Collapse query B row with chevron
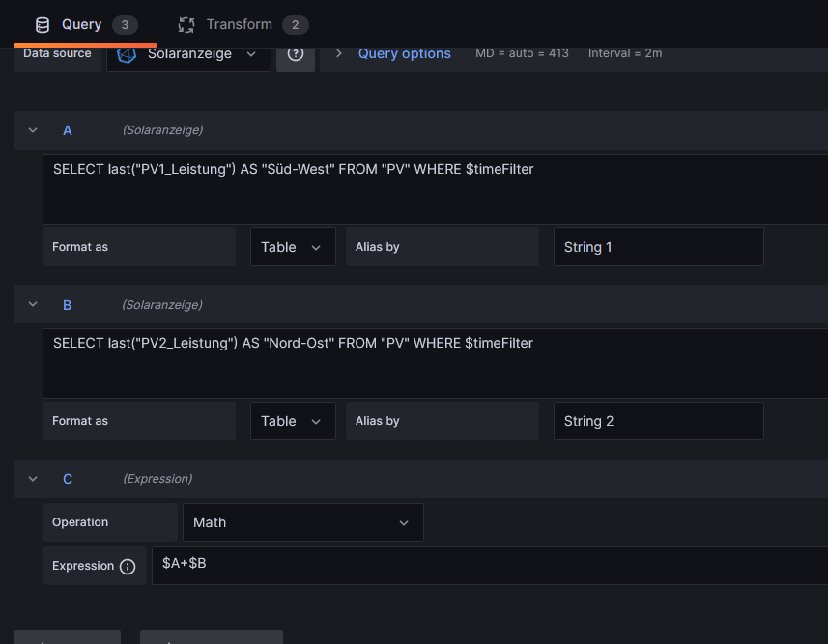 pos(33,305)
